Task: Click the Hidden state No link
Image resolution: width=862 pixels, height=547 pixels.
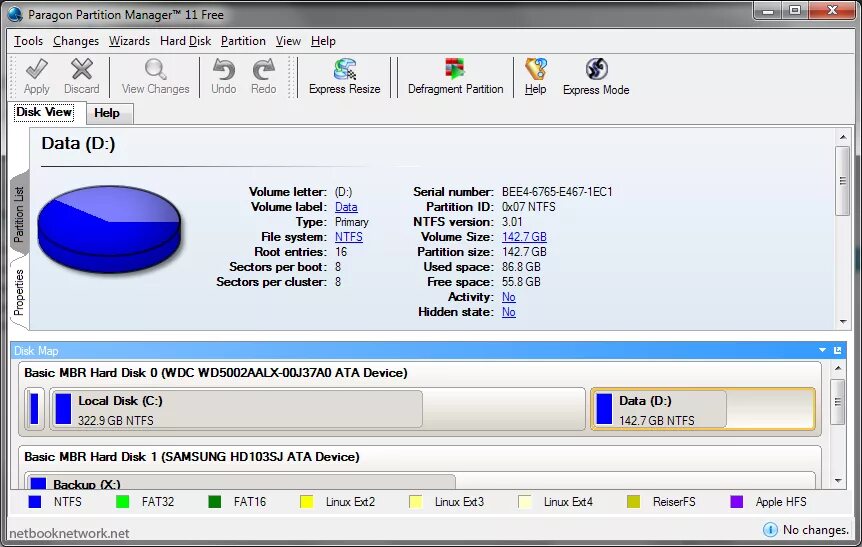Action: [x=509, y=312]
